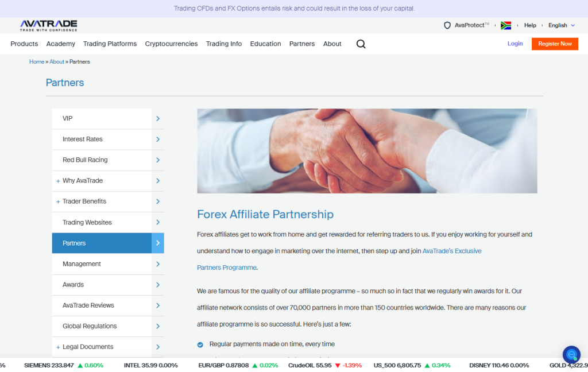The image size is (588, 372).
Task: Click the green up arrow beside SIEMENS
Action: tap(80, 365)
